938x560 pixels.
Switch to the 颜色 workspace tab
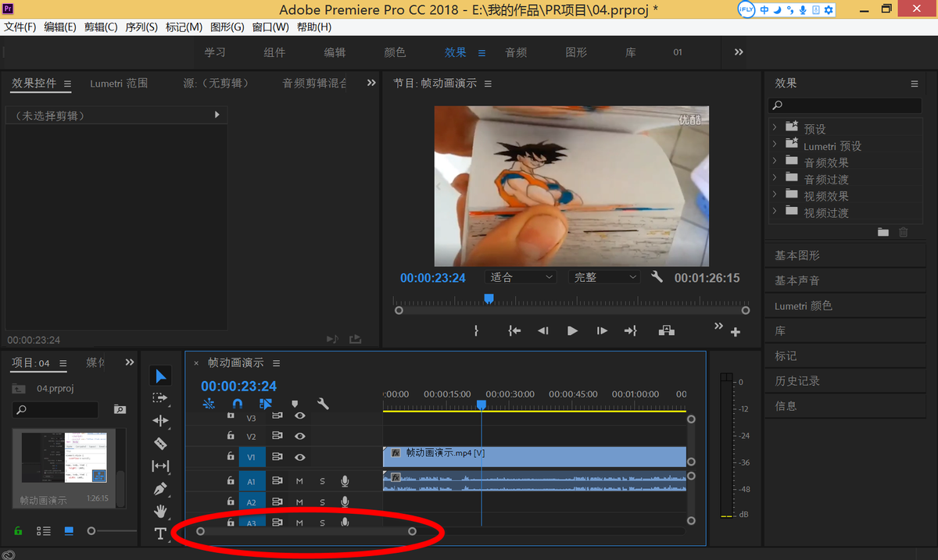(x=395, y=52)
